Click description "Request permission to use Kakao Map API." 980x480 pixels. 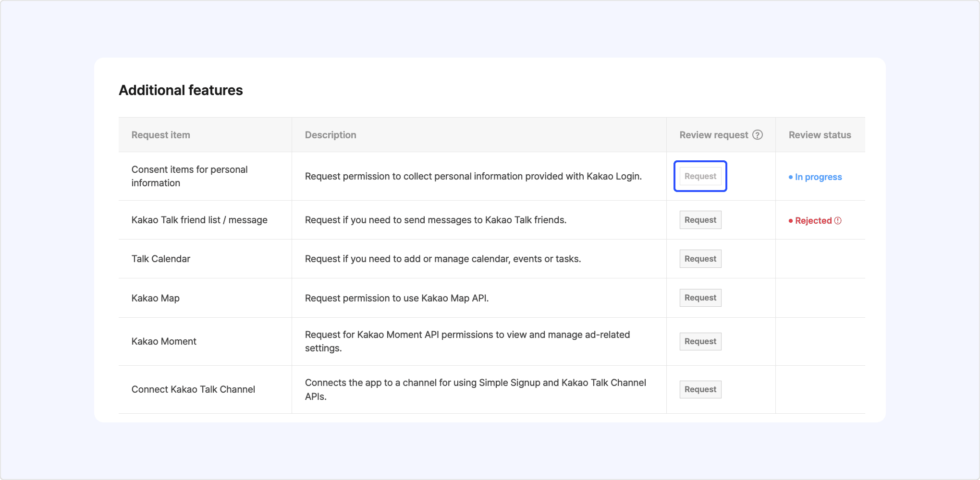397,298
